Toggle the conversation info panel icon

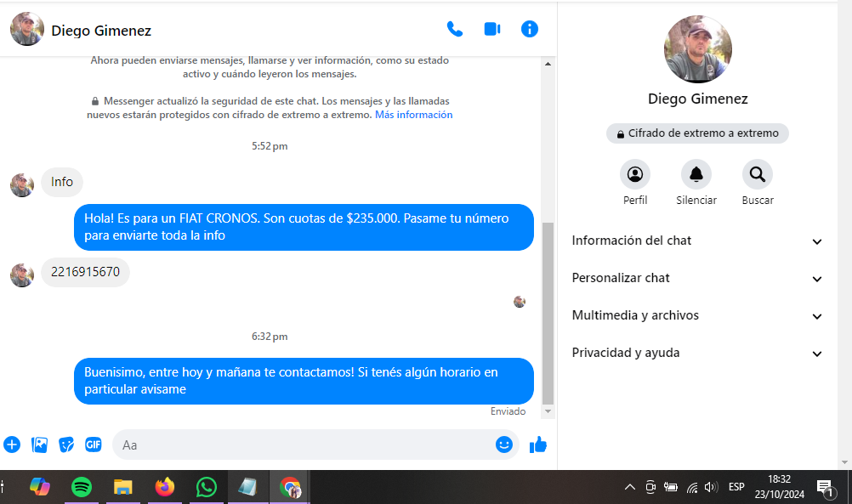pyautogui.click(x=530, y=29)
